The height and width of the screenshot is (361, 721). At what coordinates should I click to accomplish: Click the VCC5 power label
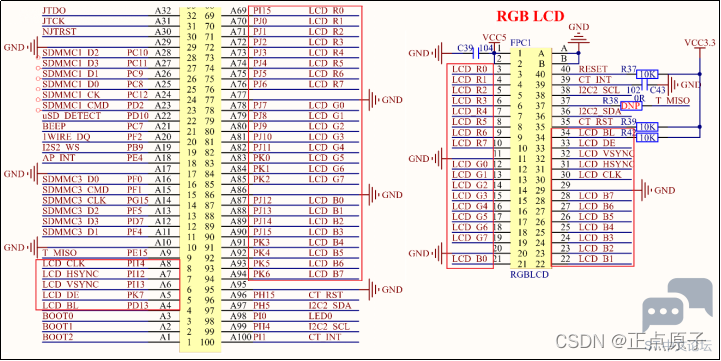tap(493, 37)
